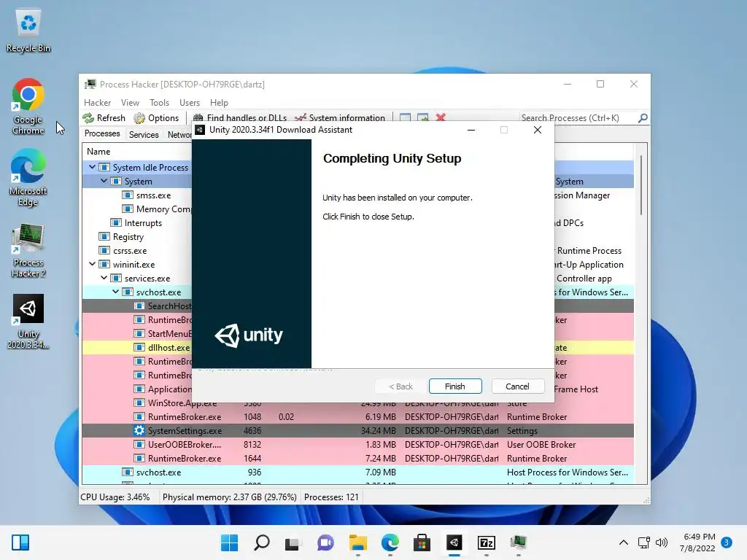Open the notification badge showing 3

point(727,542)
